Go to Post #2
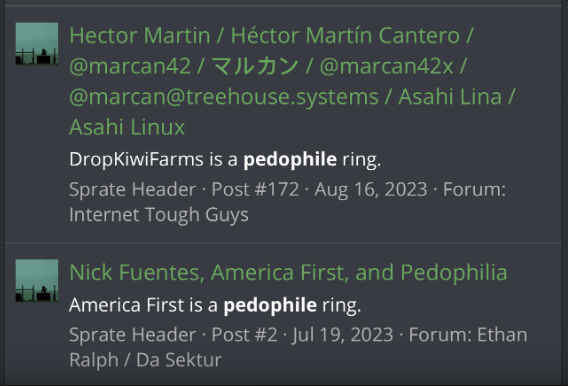 point(244,335)
